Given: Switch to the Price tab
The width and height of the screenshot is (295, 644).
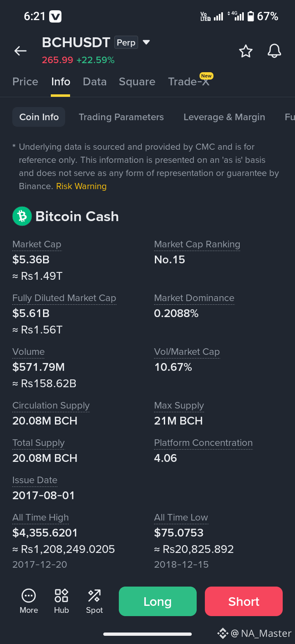Looking at the screenshot, I should click(x=25, y=82).
